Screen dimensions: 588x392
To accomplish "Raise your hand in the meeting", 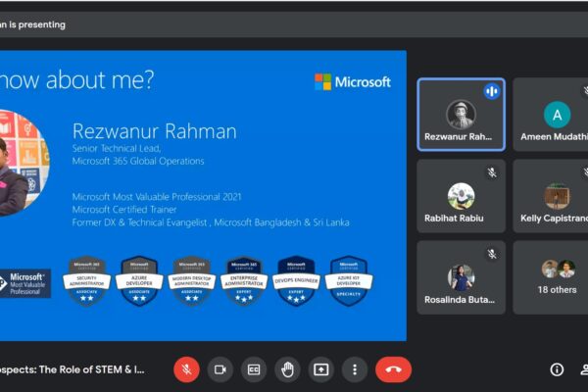I will pyautogui.click(x=287, y=369).
